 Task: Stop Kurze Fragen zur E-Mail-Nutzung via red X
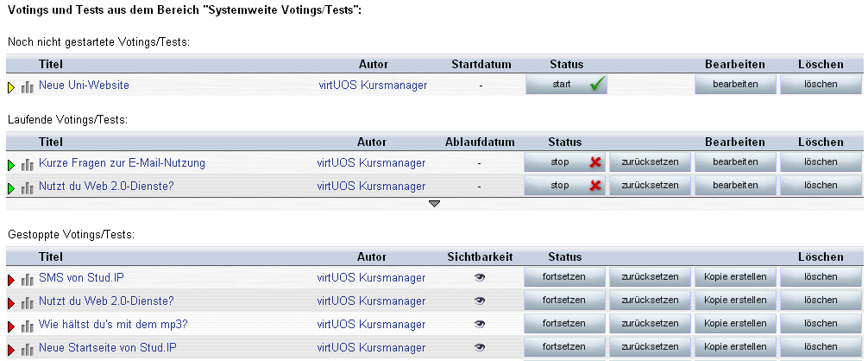coord(565,162)
